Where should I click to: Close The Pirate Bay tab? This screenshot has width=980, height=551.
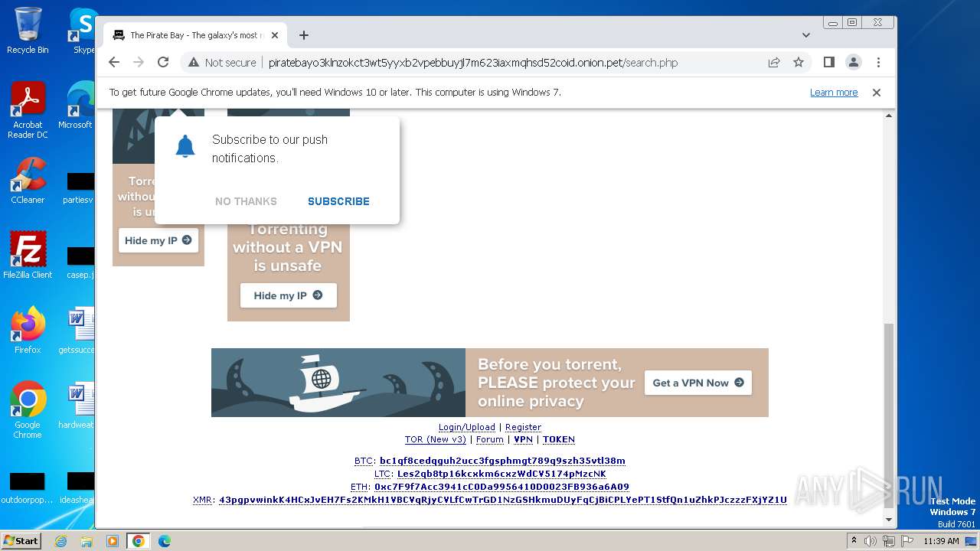tap(275, 35)
